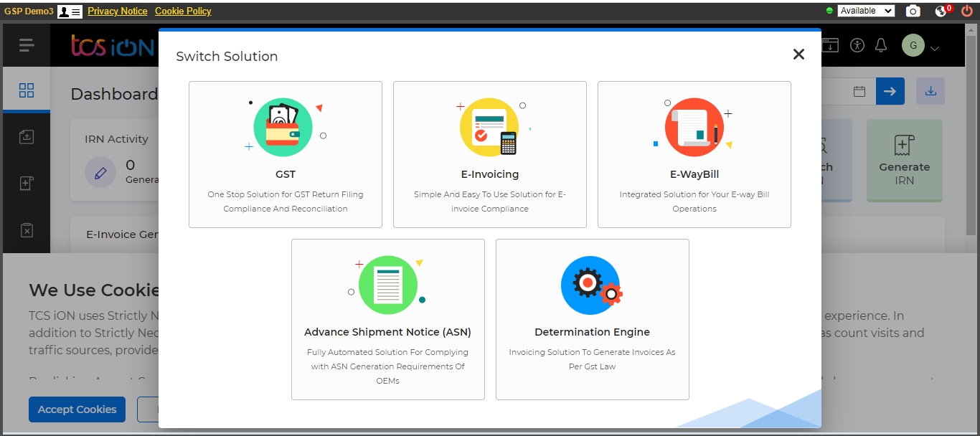Screen dimensions: 980x436
Task: Open the upload icon in left sidebar
Action: pos(27,136)
